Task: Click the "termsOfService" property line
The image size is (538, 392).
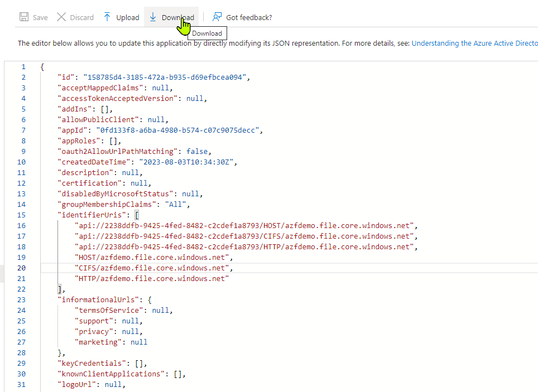Action: point(113,311)
